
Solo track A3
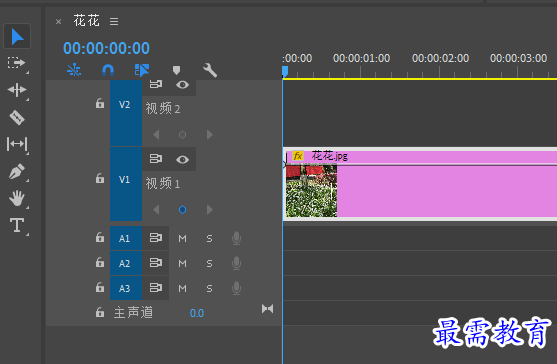(x=209, y=288)
